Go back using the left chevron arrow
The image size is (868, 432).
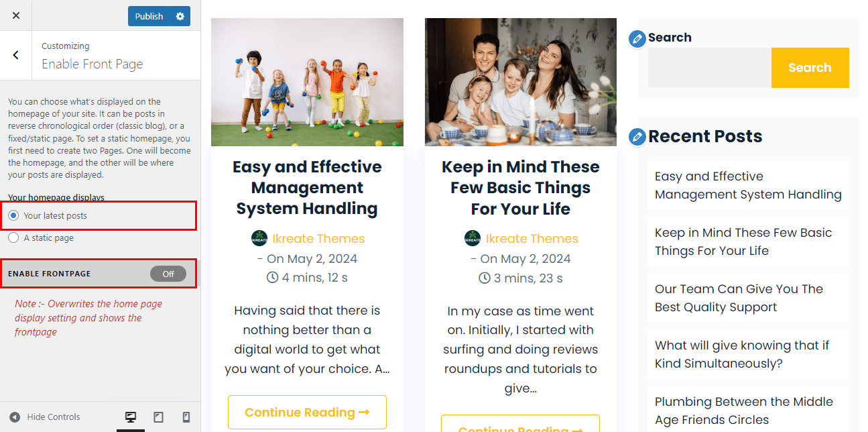[x=16, y=55]
